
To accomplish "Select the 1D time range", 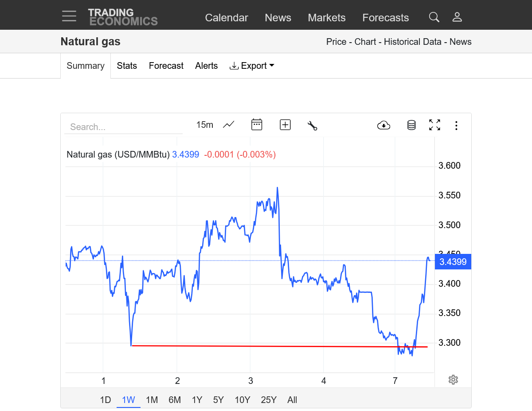I will coord(106,400).
